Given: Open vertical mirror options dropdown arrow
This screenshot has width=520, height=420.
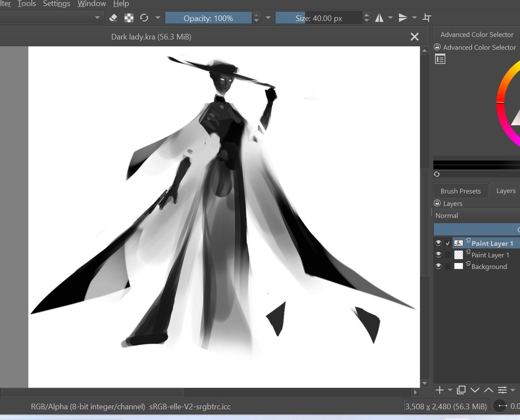Looking at the screenshot, I should (414, 18).
